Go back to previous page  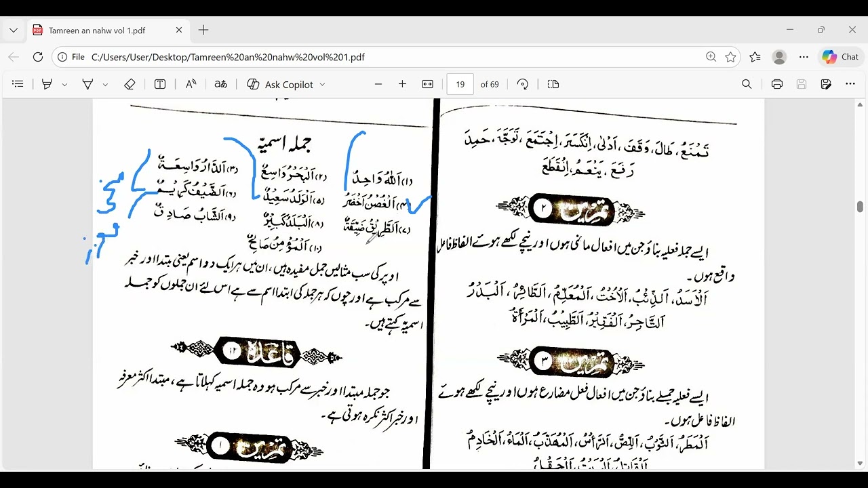click(14, 57)
